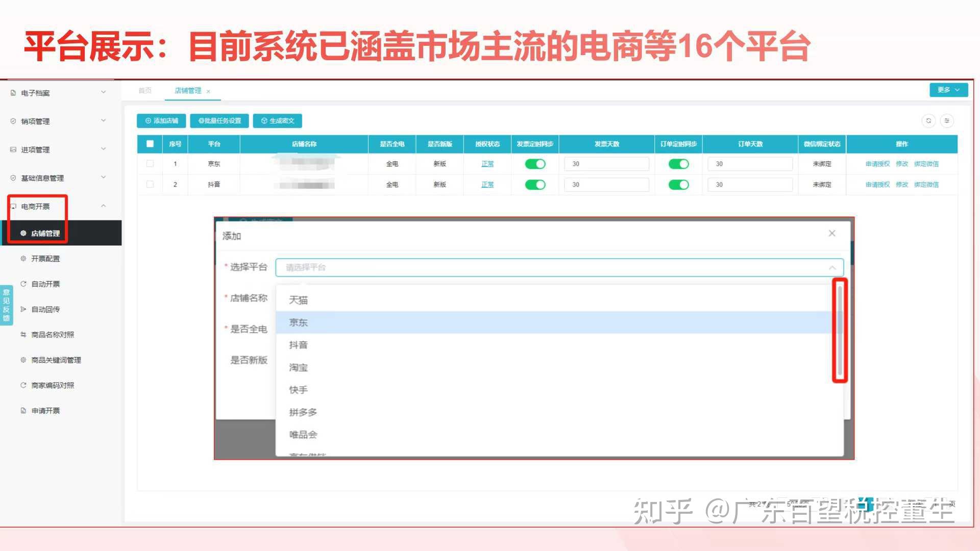Expand the 电子档案 sidebar menu
The image size is (980, 551).
pos(104,92)
